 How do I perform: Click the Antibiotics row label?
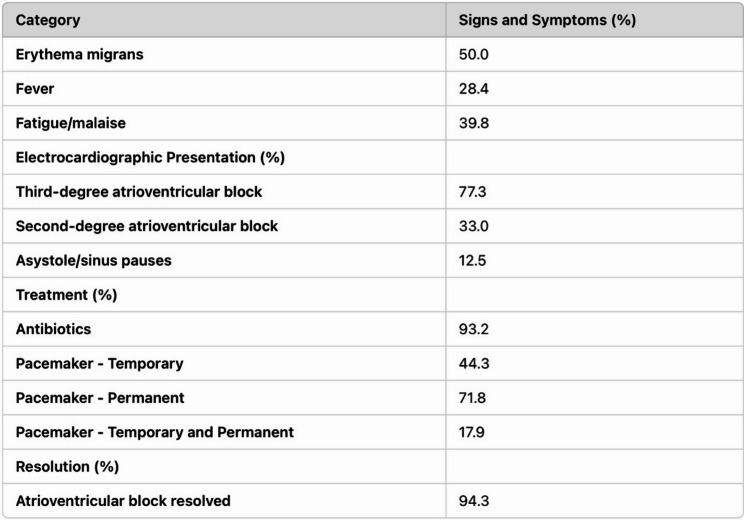[53, 329]
